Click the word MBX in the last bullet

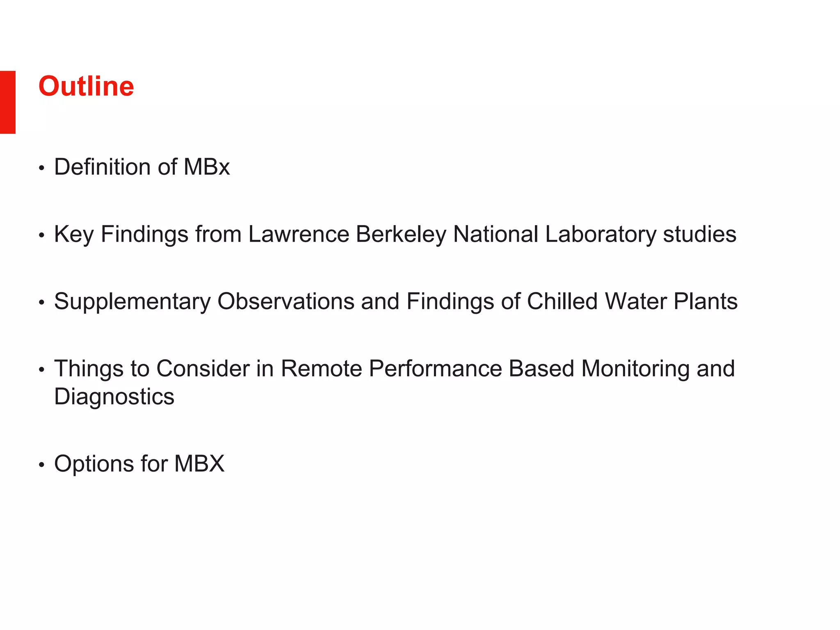[199, 464]
